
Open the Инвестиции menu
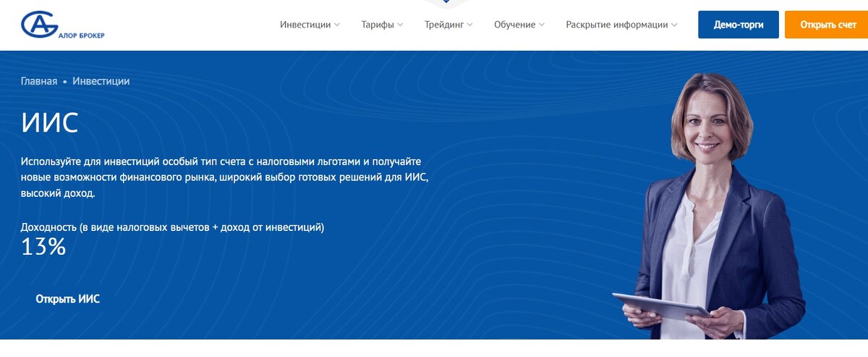click(x=310, y=25)
